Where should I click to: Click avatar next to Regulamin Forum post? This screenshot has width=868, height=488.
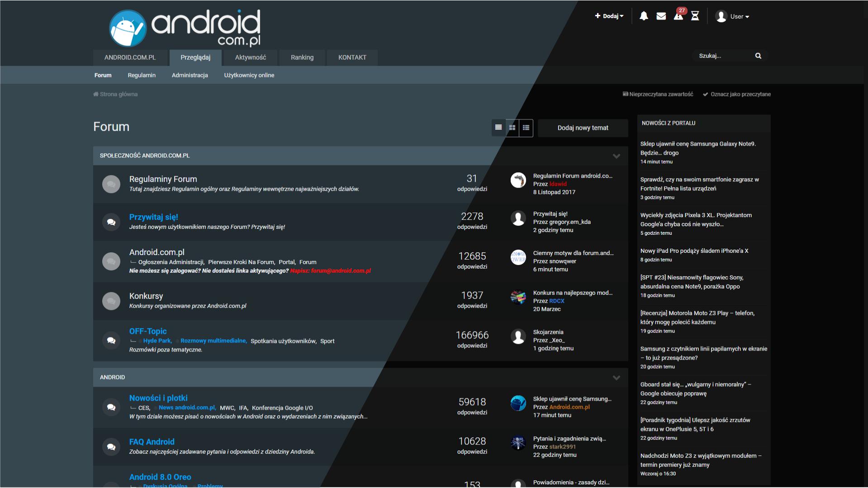(518, 180)
